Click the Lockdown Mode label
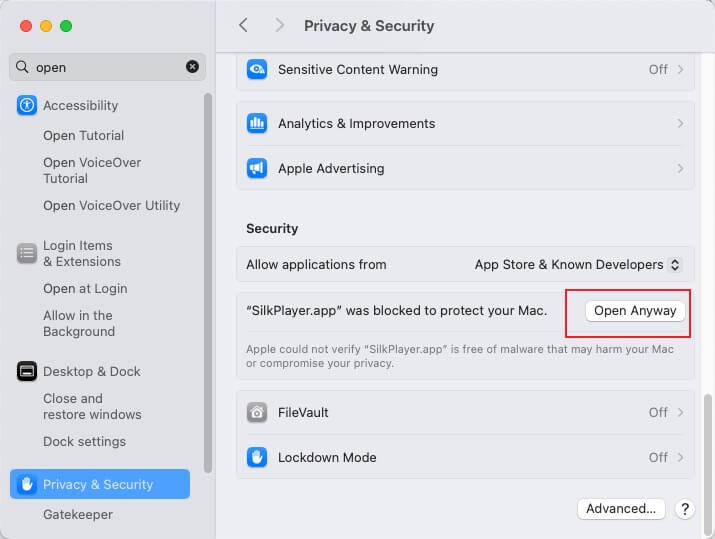Image resolution: width=715 pixels, height=539 pixels. (x=327, y=457)
